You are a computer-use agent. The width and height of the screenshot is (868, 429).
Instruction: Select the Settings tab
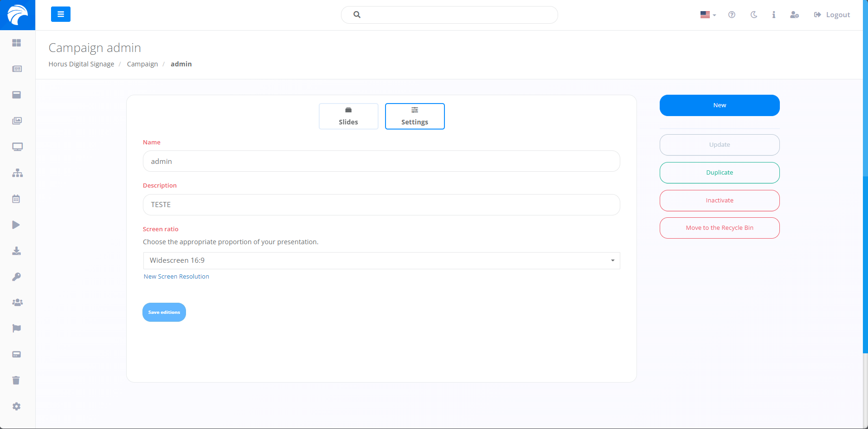pyautogui.click(x=415, y=116)
